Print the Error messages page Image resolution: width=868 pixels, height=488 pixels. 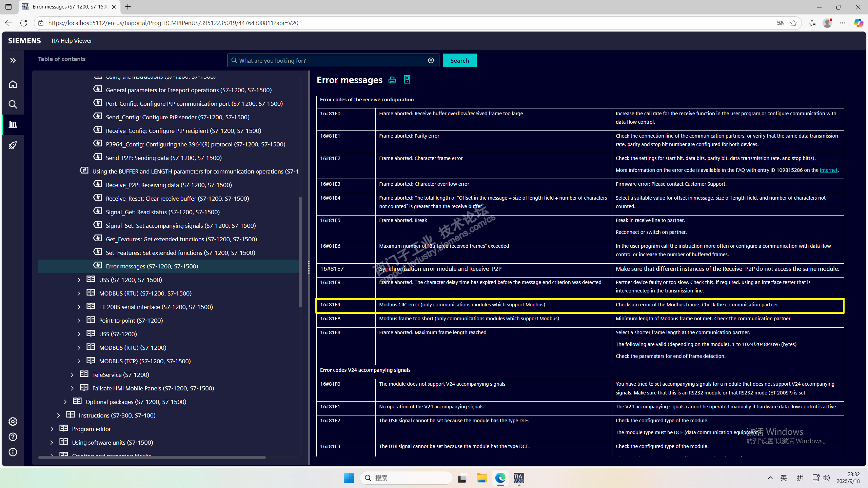[392, 80]
